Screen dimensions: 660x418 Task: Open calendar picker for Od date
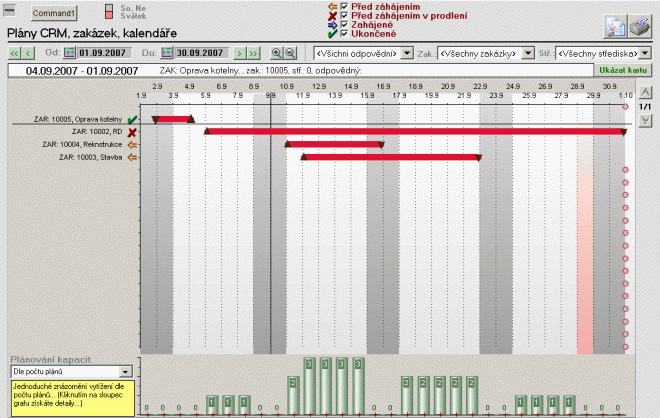(69, 53)
